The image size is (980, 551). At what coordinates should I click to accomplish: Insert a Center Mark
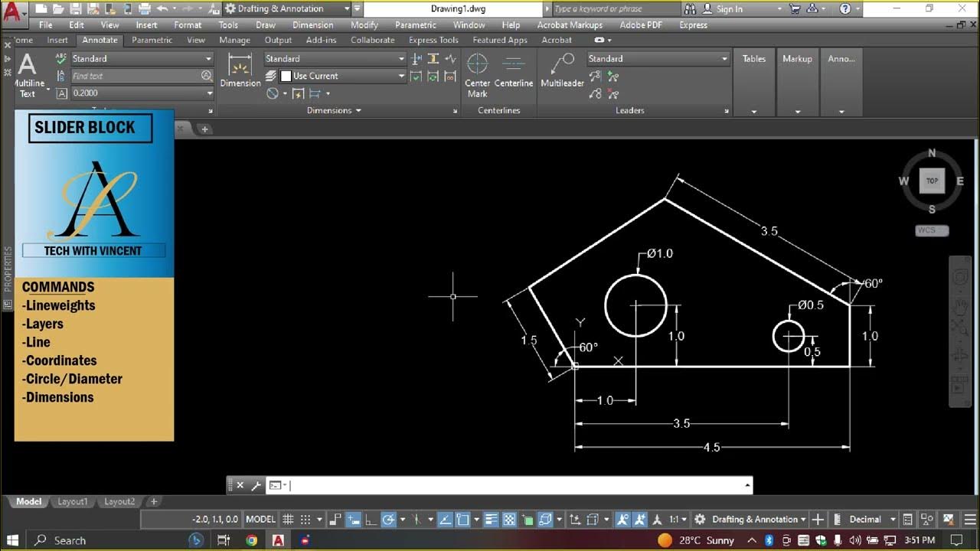pos(477,74)
